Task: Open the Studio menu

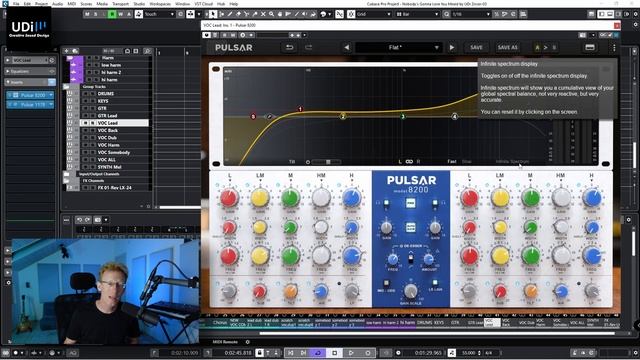Action: click(139, 4)
